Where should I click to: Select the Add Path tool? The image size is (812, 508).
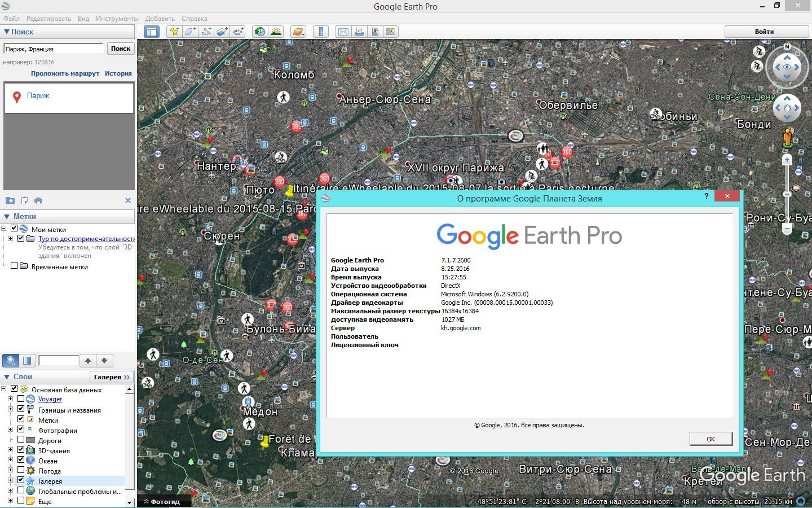tap(206, 32)
